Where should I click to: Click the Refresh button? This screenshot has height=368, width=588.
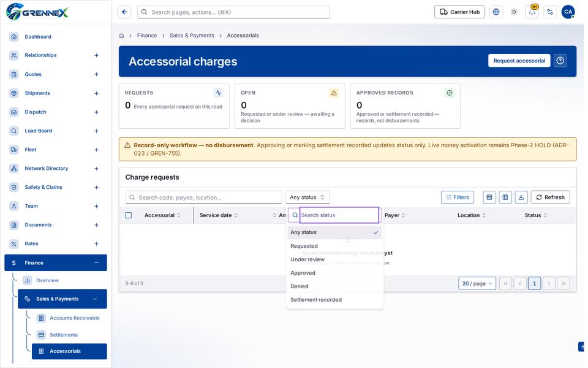550,197
